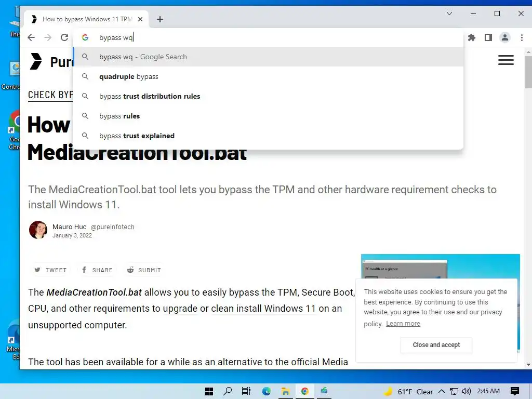Open the Chrome profile avatar
Viewport: 532px width, 399px height.
point(505,37)
